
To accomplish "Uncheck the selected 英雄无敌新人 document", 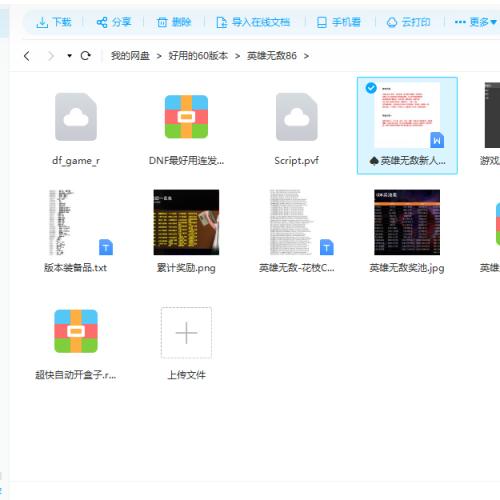I will [371, 88].
